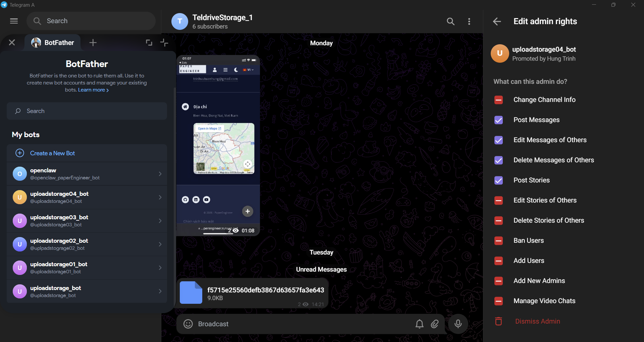The height and width of the screenshot is (342, 644).
Task: Click the back arrow in Edit admin rights
Action: (x=497, y=21)
